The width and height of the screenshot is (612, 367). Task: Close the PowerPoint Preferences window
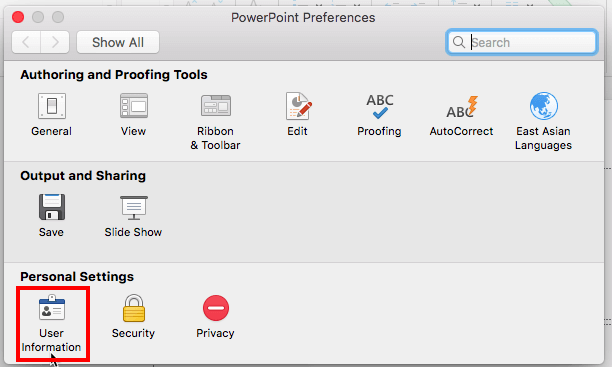click(x=18, y=17)
